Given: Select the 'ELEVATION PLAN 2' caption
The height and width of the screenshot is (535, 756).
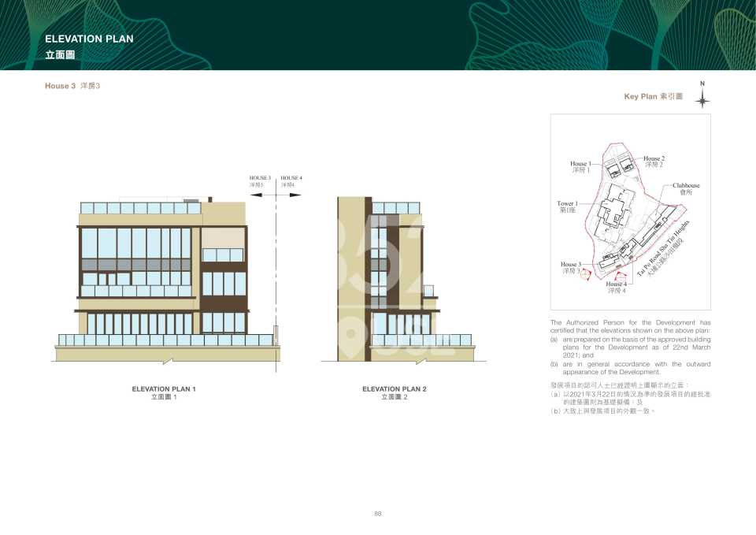Looking at the screenshot, I should click(x=394, y=389).
